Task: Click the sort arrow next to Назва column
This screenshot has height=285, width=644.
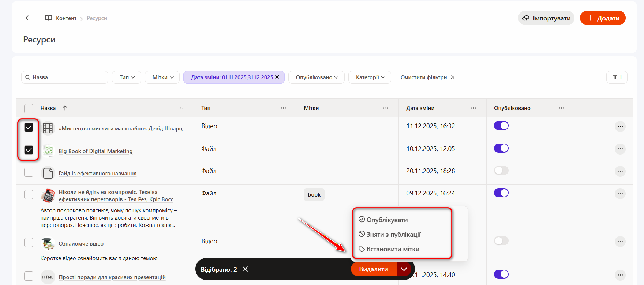Action: click(65, 108)
